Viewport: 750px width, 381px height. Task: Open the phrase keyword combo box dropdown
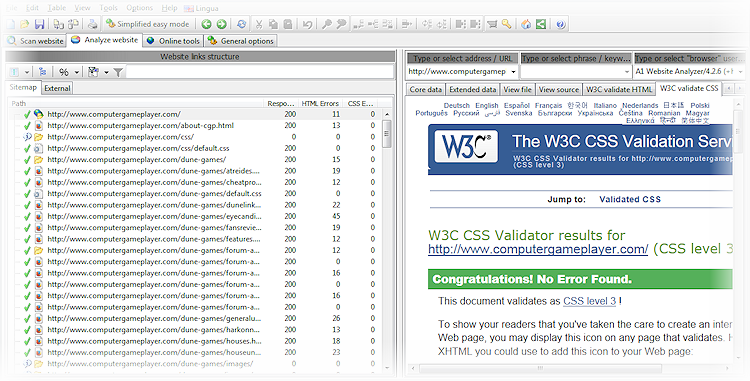click(627, 72)
